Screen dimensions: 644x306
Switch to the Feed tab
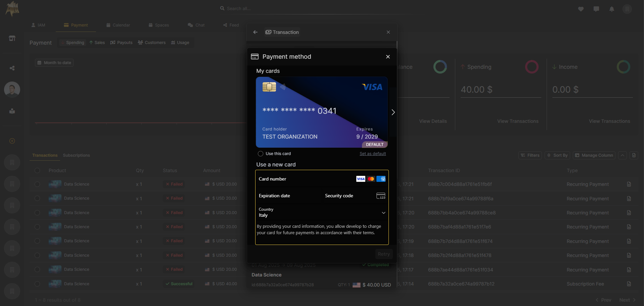(x=231, y=25)
